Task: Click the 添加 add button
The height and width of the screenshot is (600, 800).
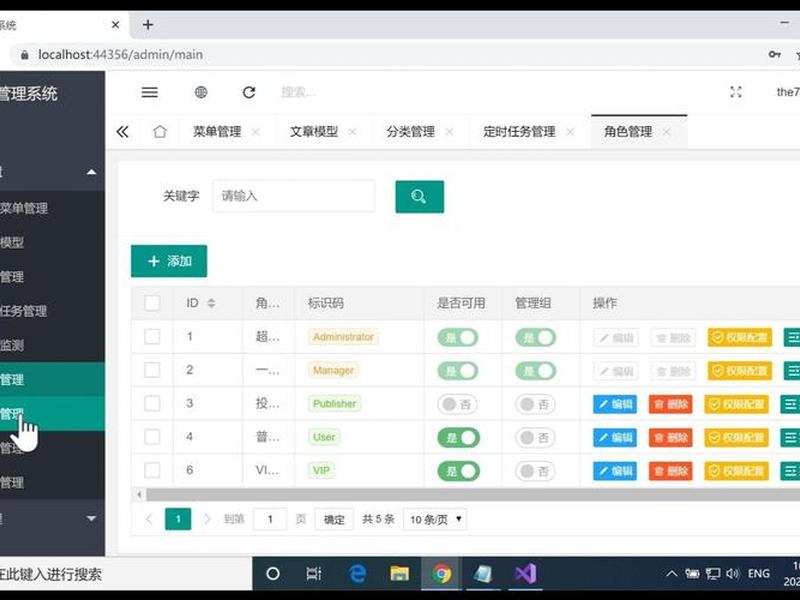Action: point(169,261)
